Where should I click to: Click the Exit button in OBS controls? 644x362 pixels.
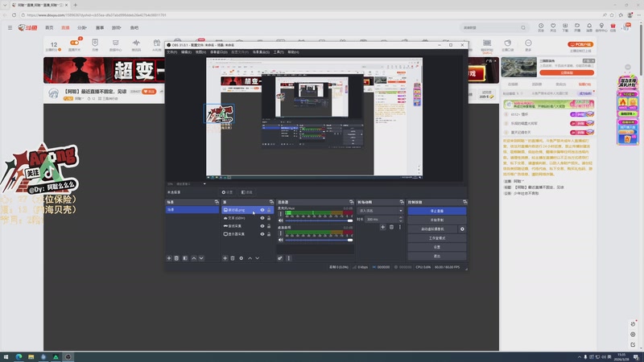(x=436, y=256)
